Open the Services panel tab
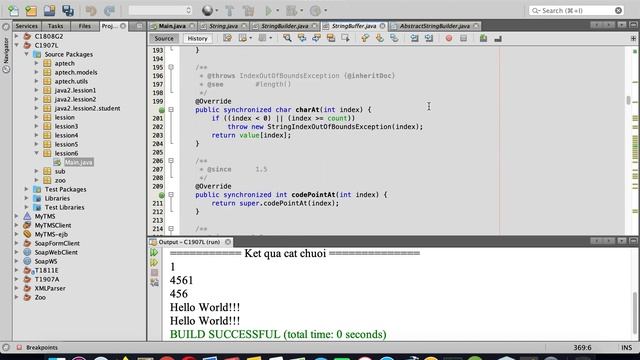The height and width of the screenshot is (360, 640). click(27, 26)
